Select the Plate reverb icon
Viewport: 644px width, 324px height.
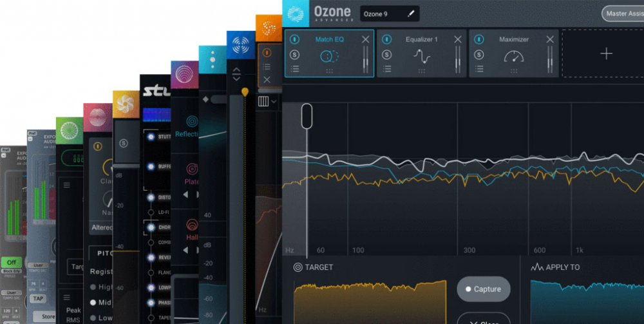[192, 169]
